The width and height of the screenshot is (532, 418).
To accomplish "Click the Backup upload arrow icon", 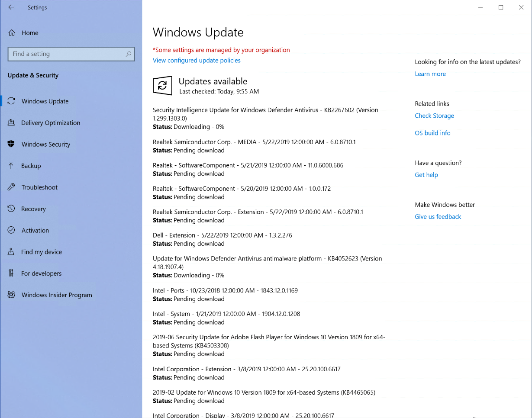I will 12,166.
